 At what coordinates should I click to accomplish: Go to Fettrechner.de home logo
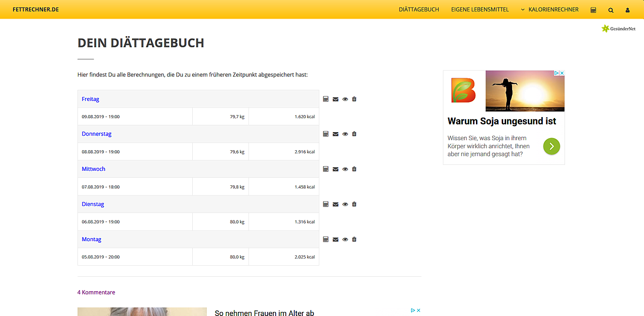click(x=36, y=10)
